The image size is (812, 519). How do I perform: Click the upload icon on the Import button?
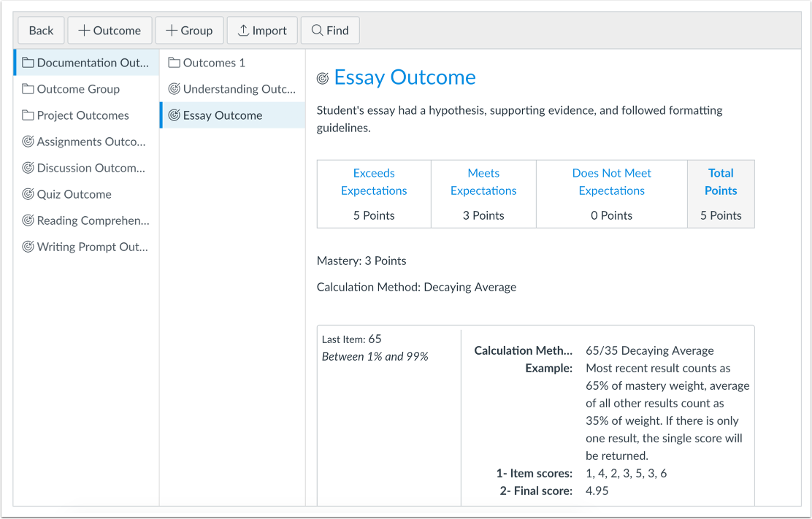[x=242, y=30]
